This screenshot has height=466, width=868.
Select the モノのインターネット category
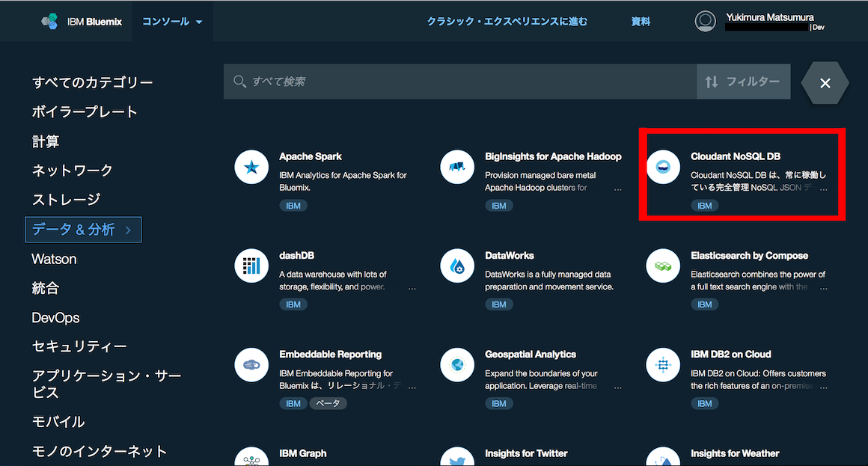pyautogui.click(x=99, y=451)
